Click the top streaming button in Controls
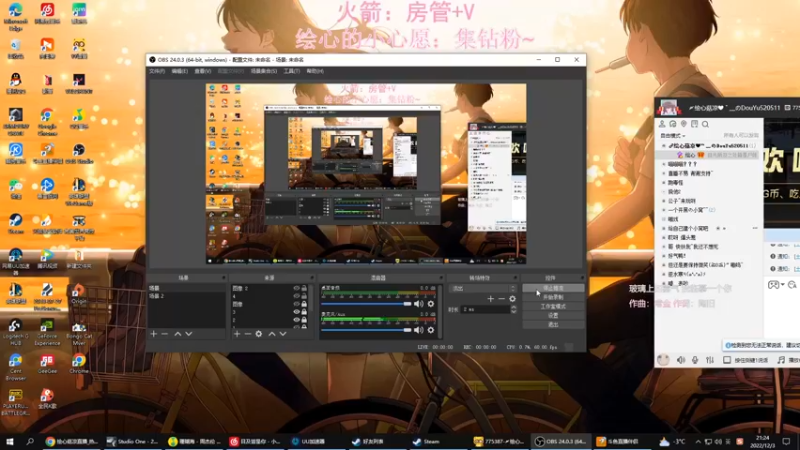This screenshot has height=450, width=800. (x=553, y=288)
